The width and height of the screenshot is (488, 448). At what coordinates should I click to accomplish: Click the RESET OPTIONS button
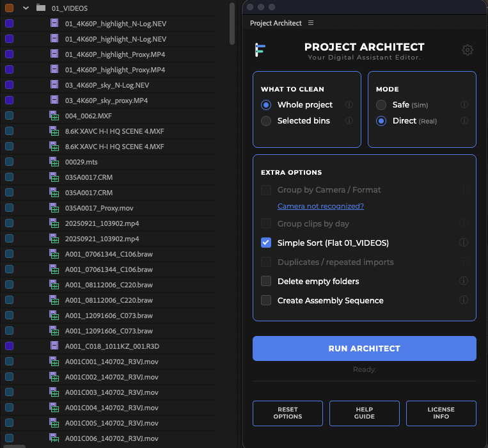[288, 413]
